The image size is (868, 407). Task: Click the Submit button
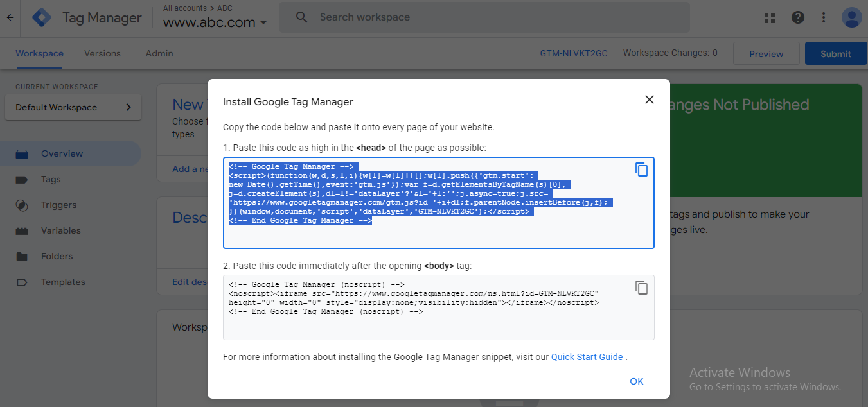click(835, 54)
